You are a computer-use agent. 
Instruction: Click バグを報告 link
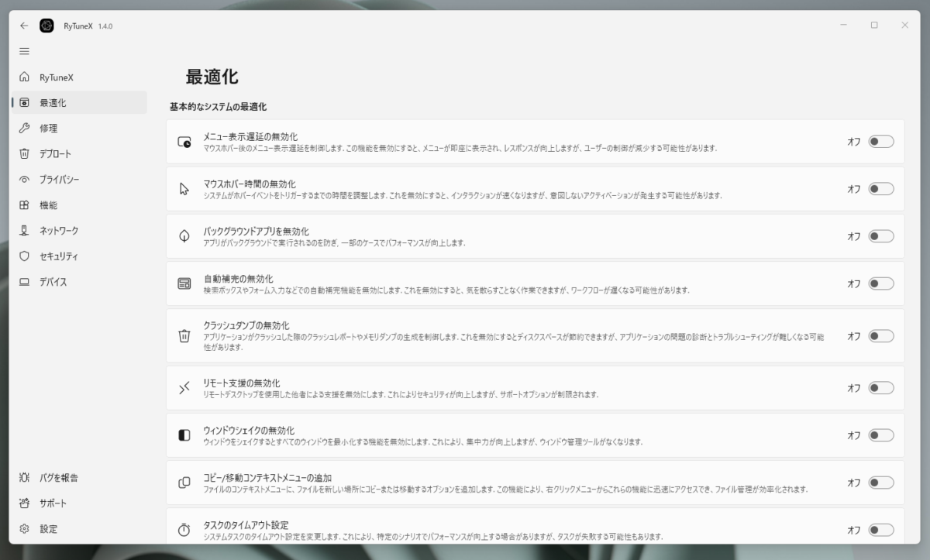[79, 478]
